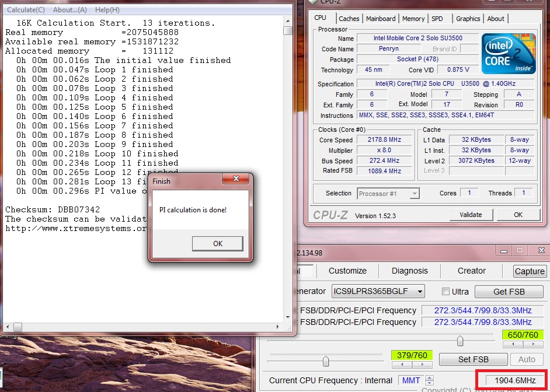Switch to the Caches tab in CPU-Z

click(349, 19)
